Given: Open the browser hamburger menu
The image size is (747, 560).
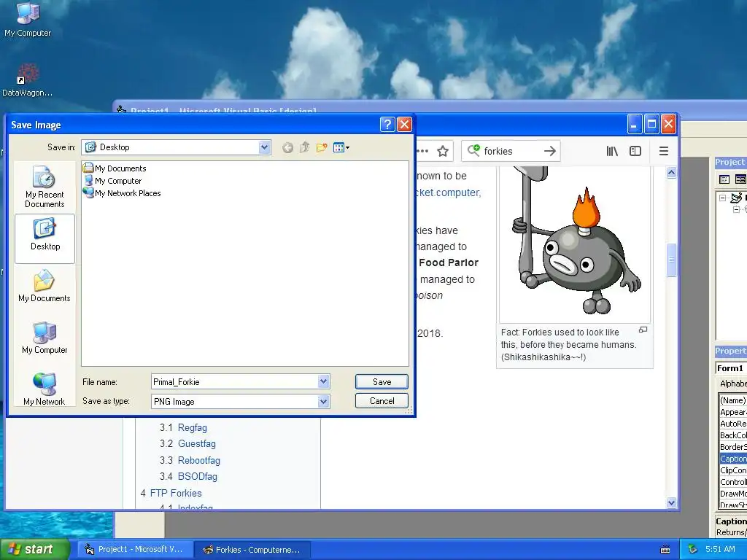Looking at the screenshot, I should click(x=664, y=151).
